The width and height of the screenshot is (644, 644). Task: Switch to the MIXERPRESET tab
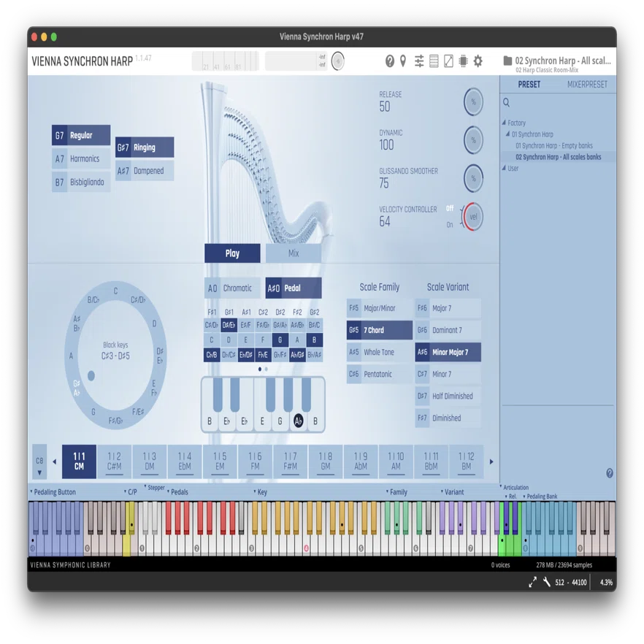(587, 85)
